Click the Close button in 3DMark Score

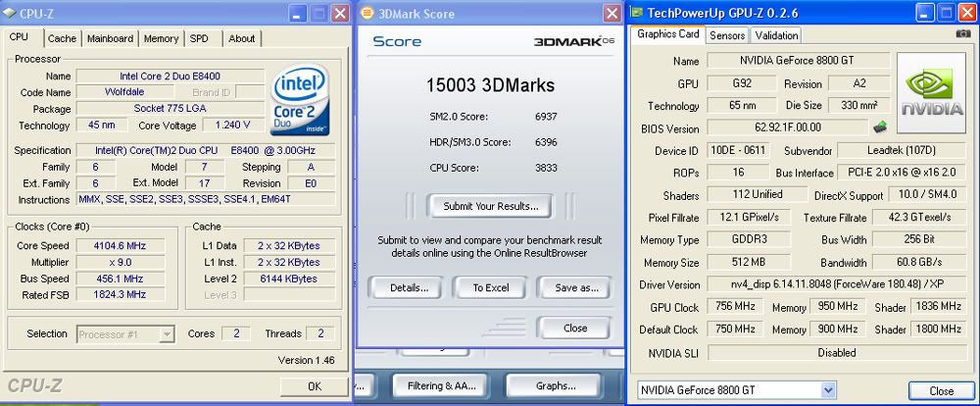click(574, 328)
